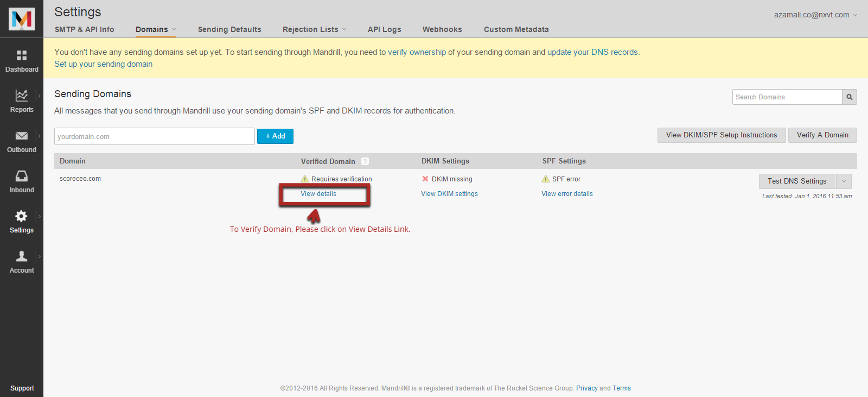Switch to API Logs tab

tap(385, 29)
